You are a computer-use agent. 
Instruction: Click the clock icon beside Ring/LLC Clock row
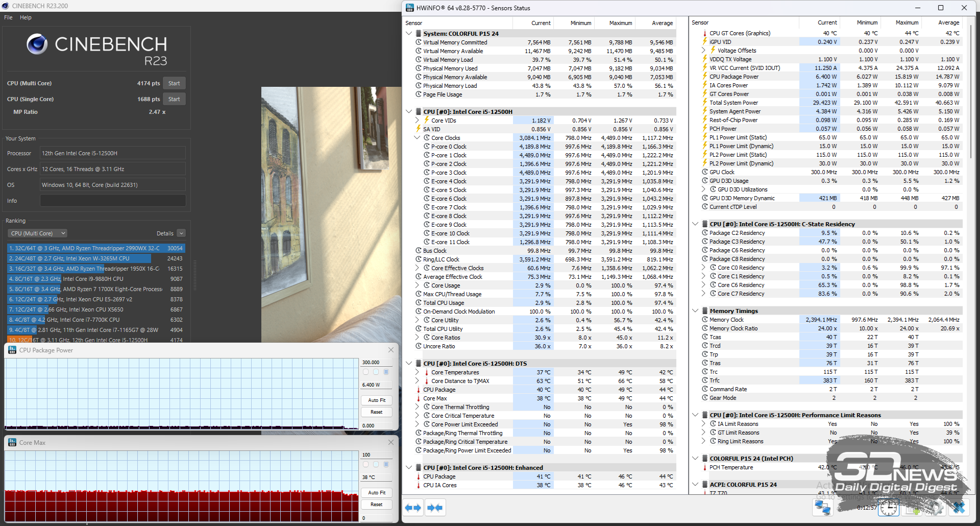(x=419, y=259)
